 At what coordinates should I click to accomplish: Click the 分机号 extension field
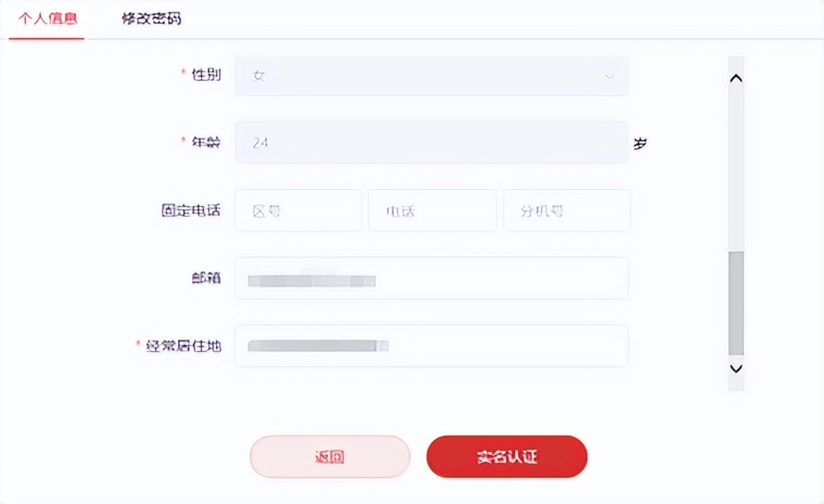(566, 210)
